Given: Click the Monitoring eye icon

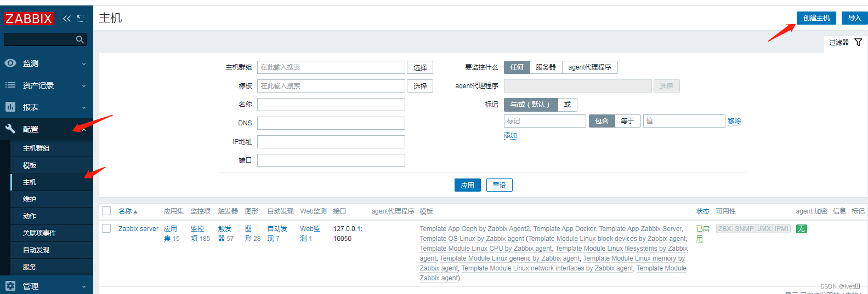Looking at the screenshot, I should tap(10, 63).
